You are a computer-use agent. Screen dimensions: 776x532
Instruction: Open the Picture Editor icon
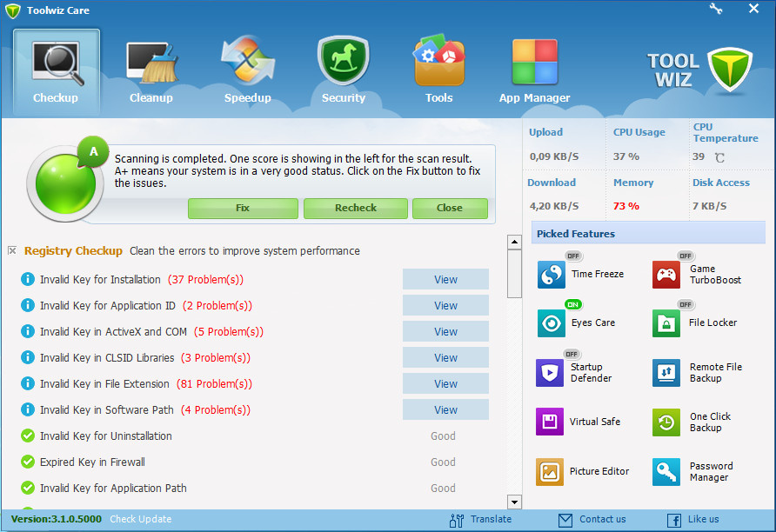(x=550, y=472)
